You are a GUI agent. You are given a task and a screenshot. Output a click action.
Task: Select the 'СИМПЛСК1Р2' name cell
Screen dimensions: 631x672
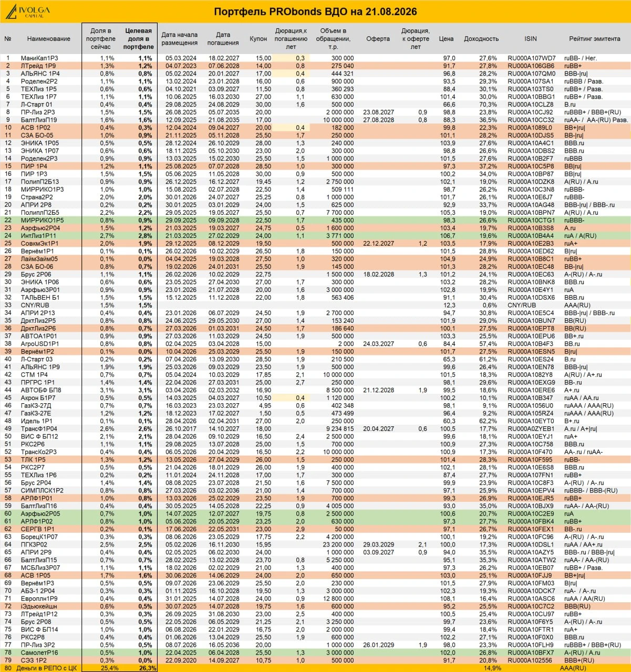[x=42, y=490]
